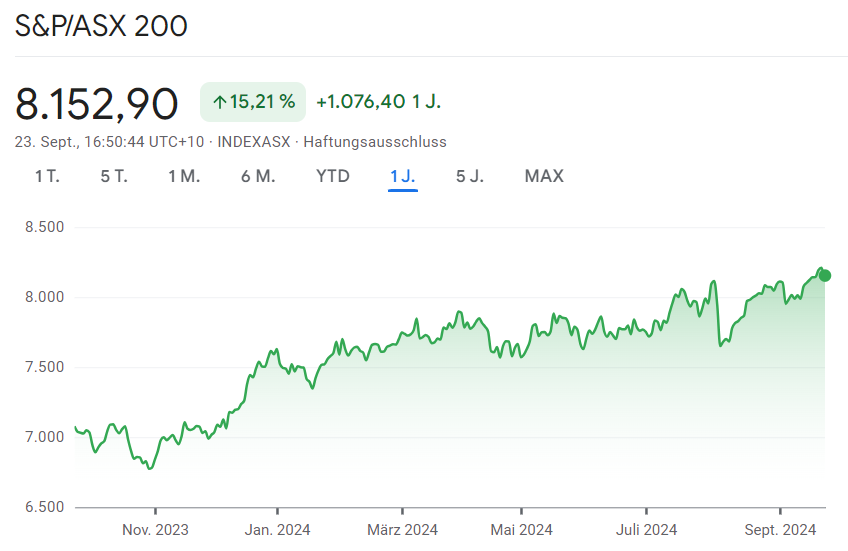The image size is (848, 551).
Task: Click the green end-of-line chart marker dot
Action: point(825,276)
